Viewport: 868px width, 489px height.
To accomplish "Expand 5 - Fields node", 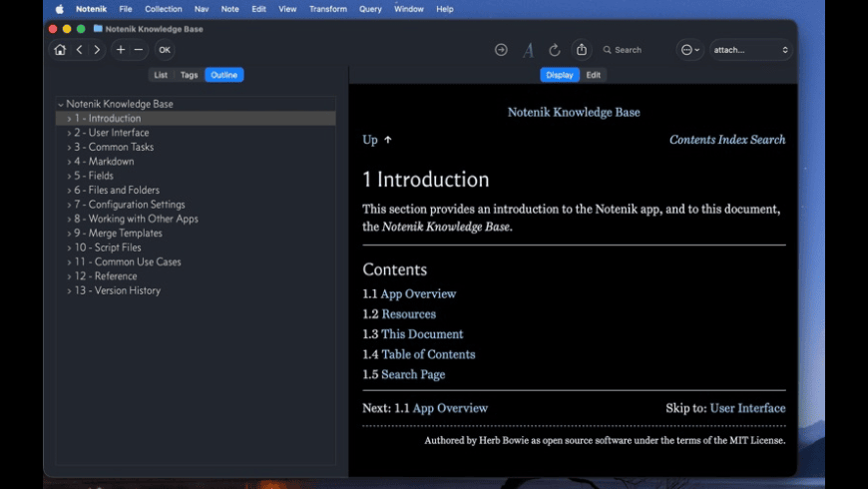I will (69, 176).
